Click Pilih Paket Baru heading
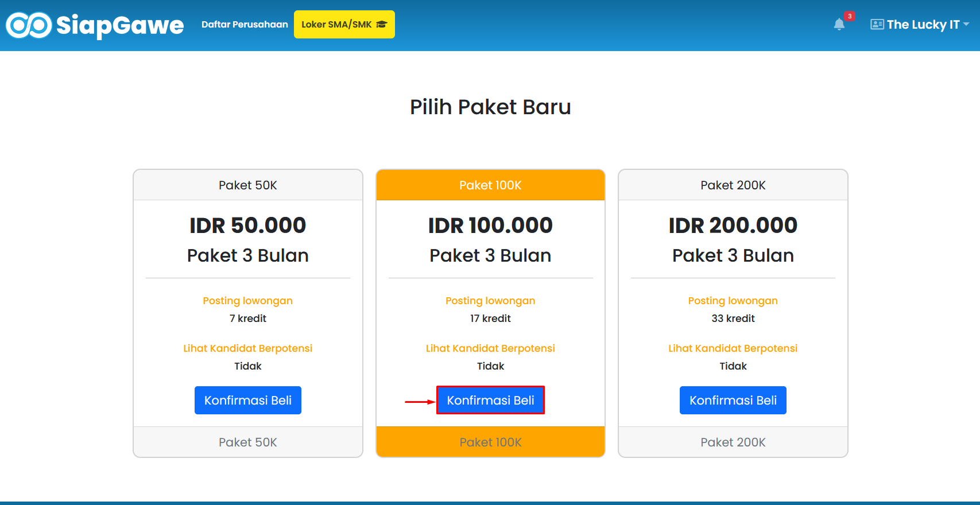Image resolution: width=980 pixels, height=505 pixels. (x=490, y=107)
